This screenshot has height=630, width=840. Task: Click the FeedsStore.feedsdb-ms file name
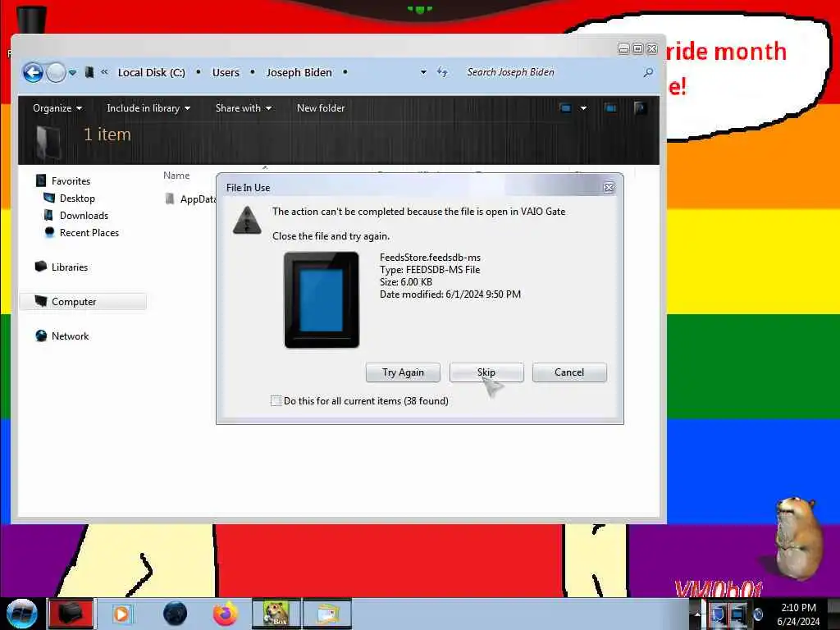point(430,257)
